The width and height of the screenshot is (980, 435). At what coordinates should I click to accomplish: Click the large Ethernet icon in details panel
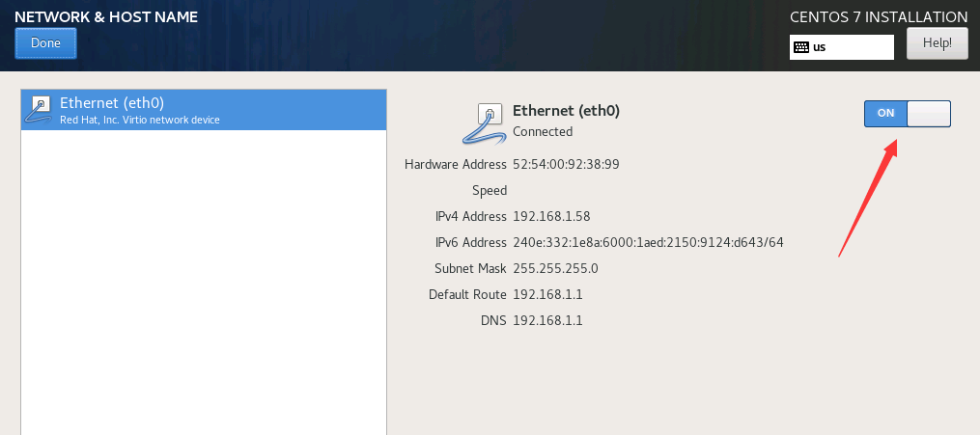click(x=485, y=122)
